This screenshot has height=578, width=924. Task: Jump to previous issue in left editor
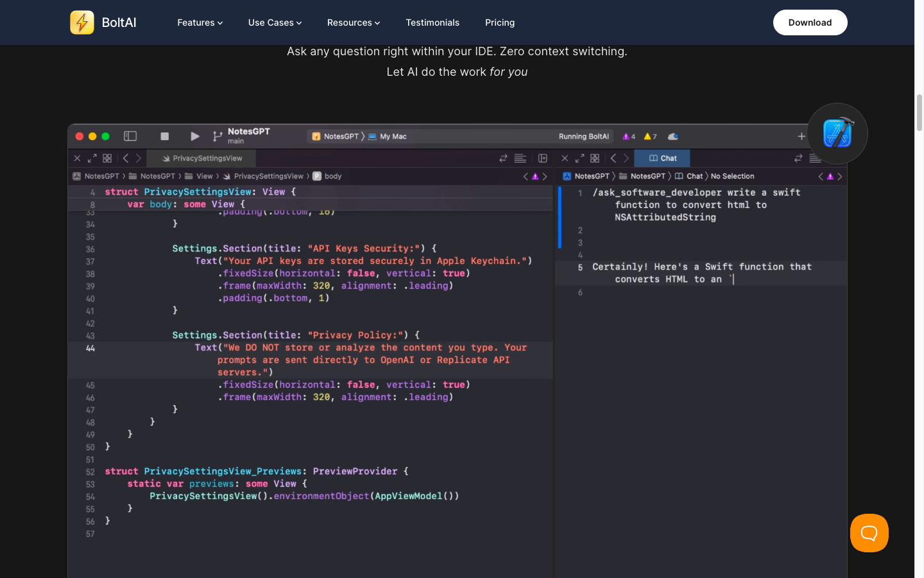[x=526, y=176]
